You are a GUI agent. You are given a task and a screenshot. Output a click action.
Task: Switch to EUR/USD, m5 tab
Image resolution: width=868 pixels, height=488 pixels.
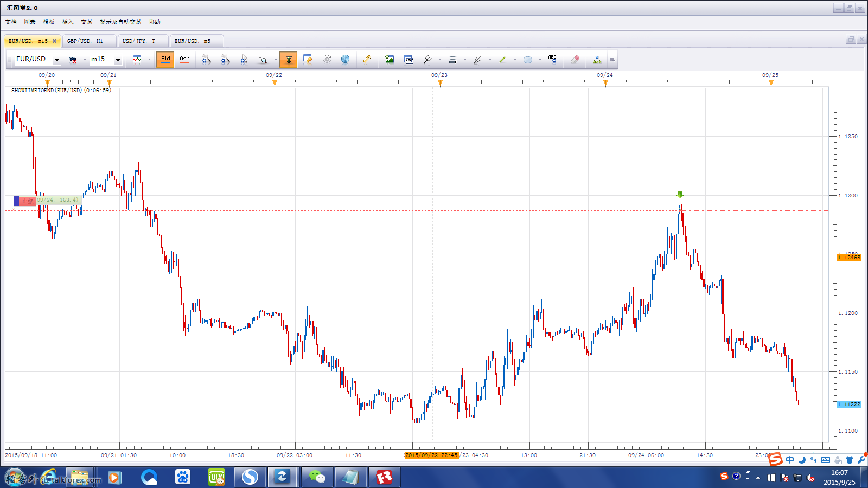(196, 41)
